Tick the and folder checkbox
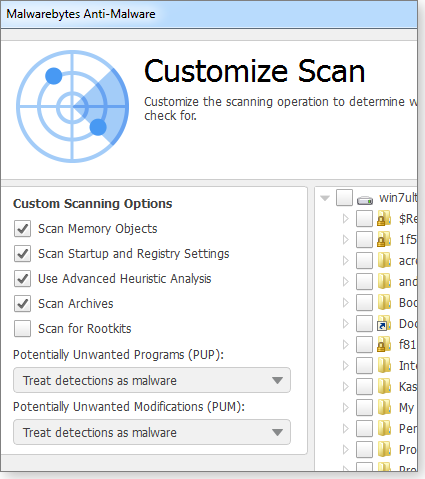This screenshot has height=479, width=425. point(364,282)
